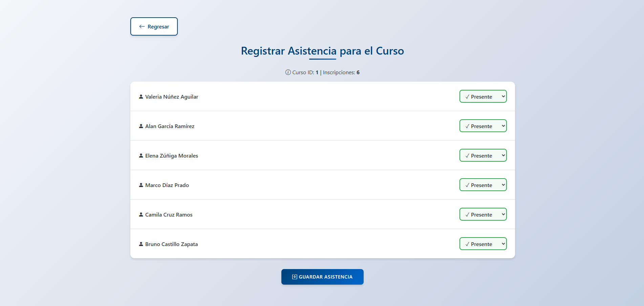Click the save icon in Guardar Asistencia
The image size is (644, 306).
[294, 277]
